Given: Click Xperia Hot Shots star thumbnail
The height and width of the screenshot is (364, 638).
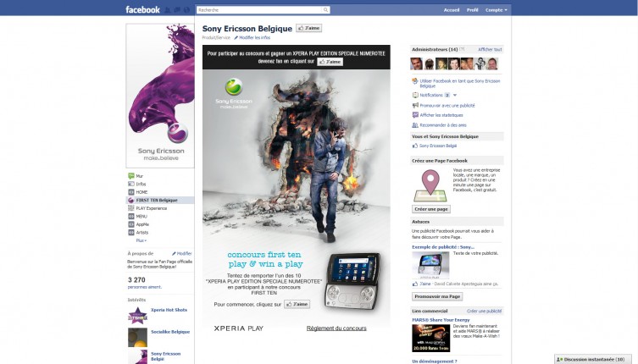Looking at the screenshot, I should pos(137,316).
